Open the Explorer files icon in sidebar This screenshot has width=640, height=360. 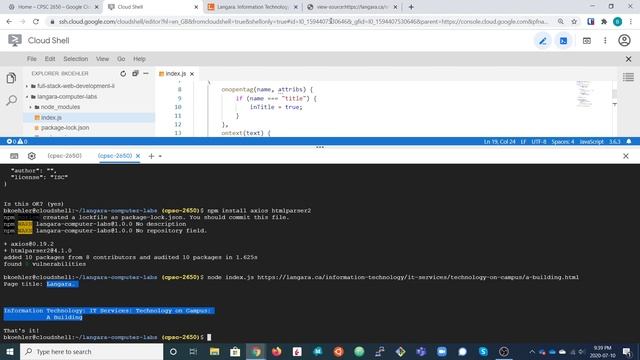pos(11,78)
